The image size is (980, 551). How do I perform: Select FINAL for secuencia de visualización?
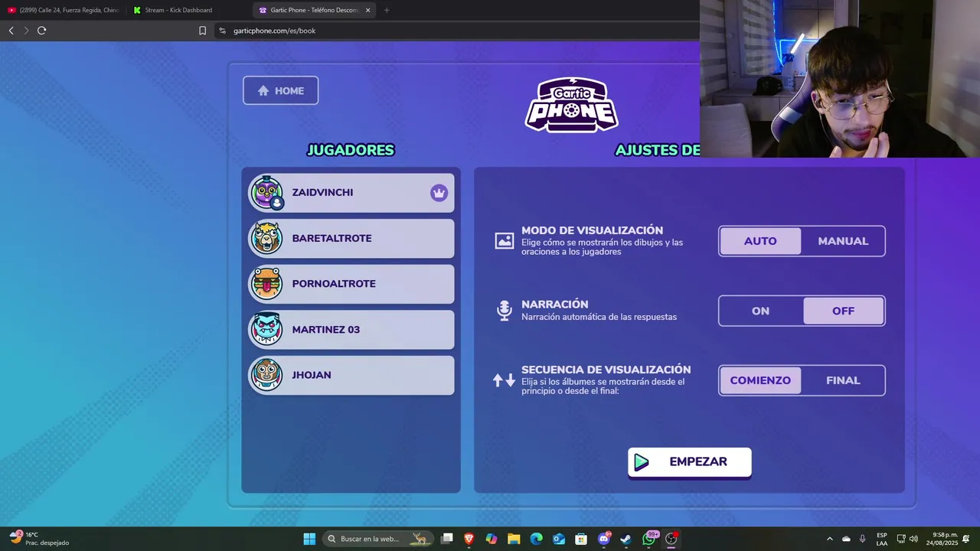[843, 380]
